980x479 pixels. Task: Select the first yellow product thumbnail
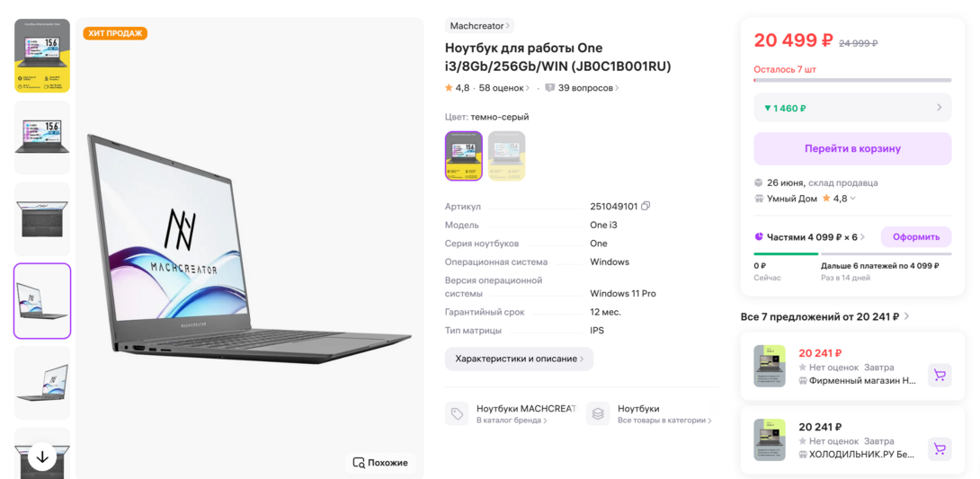click(42, 56)
